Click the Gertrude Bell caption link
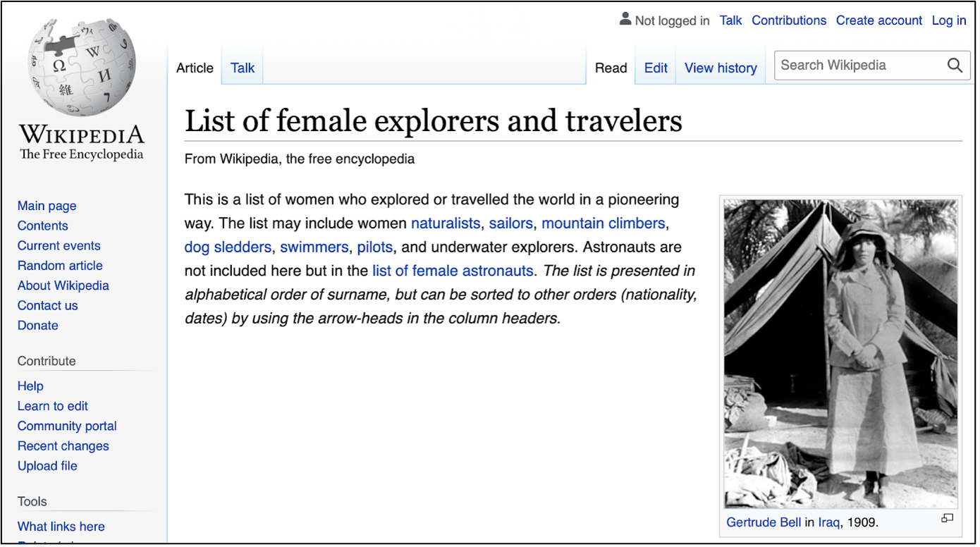This screenshot has width=980, height=547. (x=764, y=522)
